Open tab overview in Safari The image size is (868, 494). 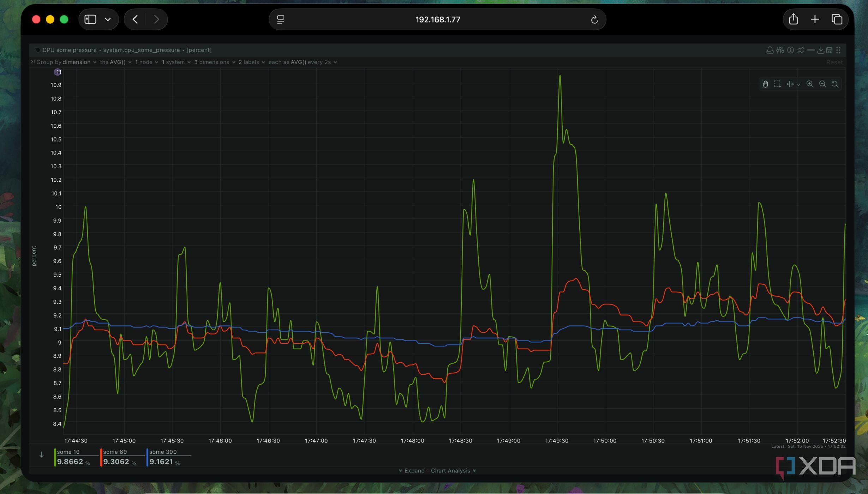837,19
